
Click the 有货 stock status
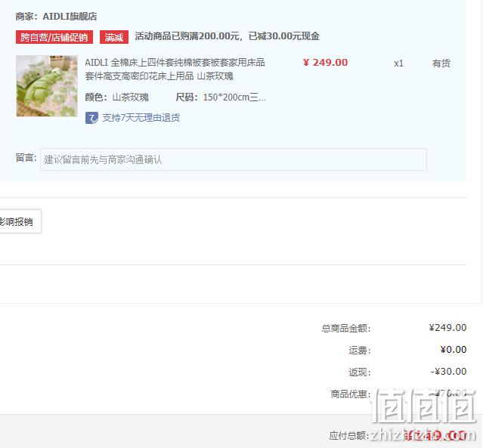441,63
